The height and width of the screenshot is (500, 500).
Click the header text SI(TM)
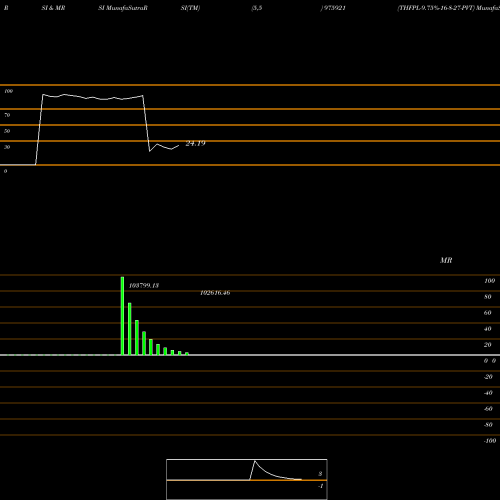tap(190, 8)
